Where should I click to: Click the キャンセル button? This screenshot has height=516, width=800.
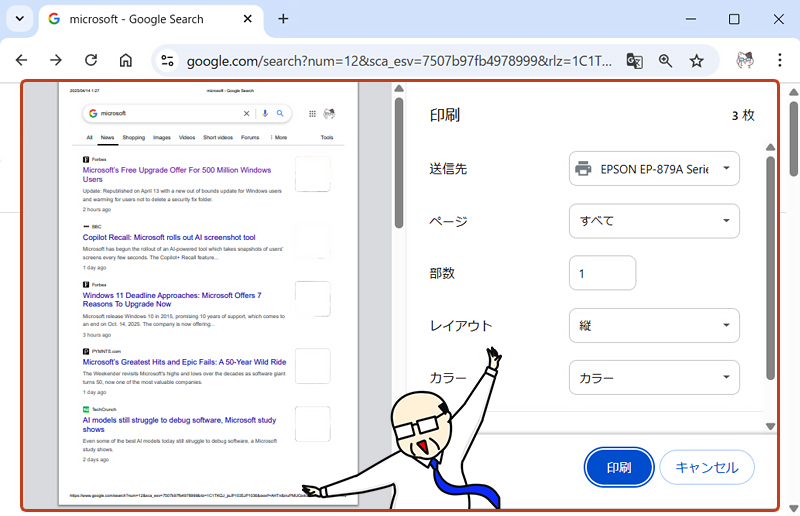(x=707, y=467)
